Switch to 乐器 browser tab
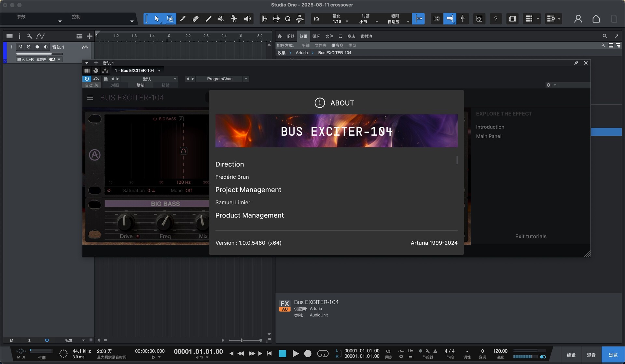 pyautogui.click(x=290, y=36)
